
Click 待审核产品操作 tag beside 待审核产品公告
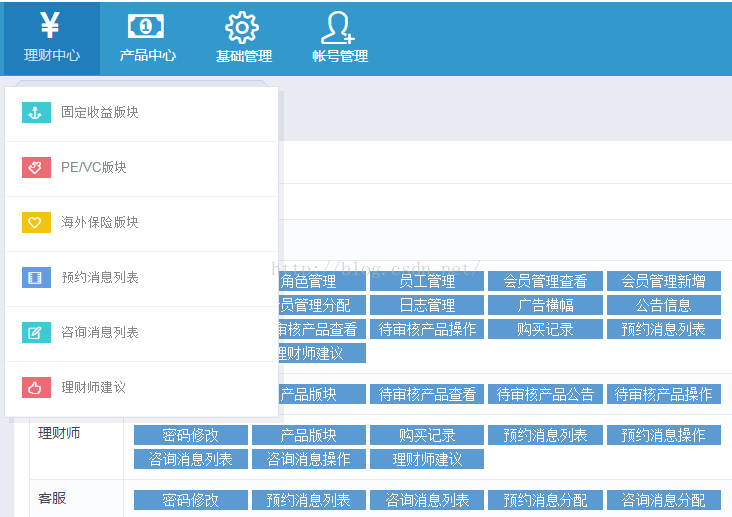coord(663,394)
